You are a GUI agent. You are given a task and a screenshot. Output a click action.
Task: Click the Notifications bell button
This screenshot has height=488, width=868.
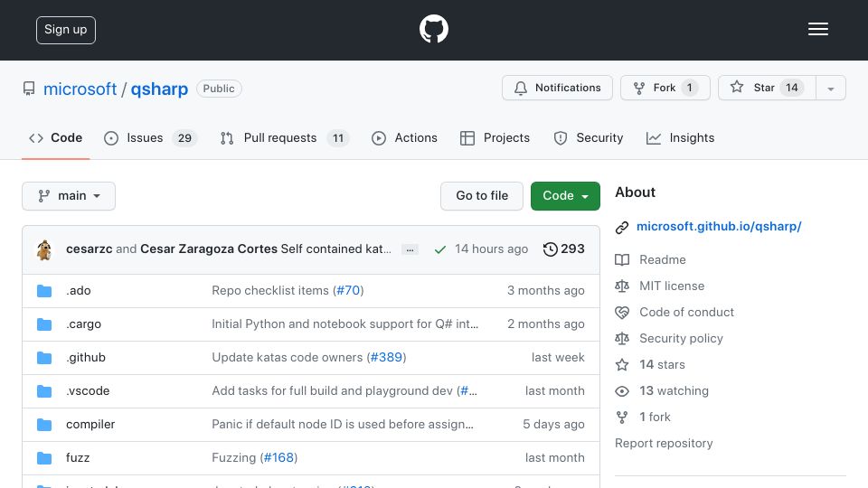coord(557,88)
